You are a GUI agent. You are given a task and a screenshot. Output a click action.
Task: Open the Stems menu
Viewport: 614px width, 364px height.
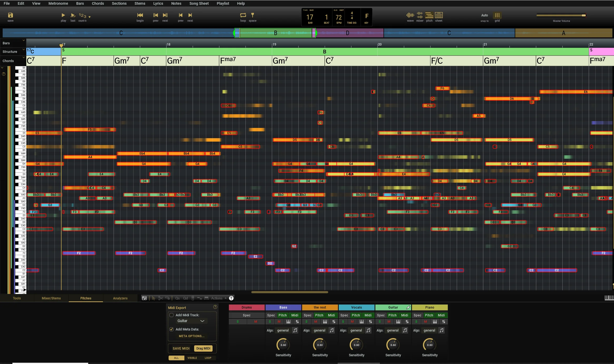click(x=140, y=3)
